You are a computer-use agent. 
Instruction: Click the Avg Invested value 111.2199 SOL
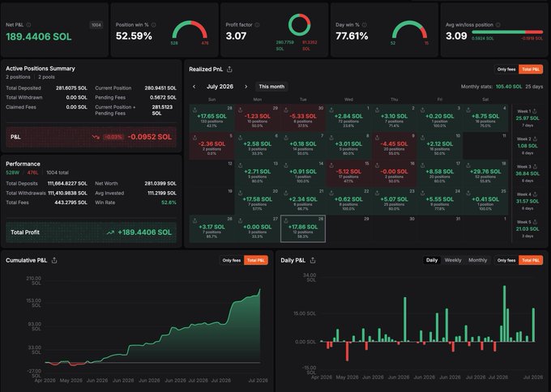162,194
